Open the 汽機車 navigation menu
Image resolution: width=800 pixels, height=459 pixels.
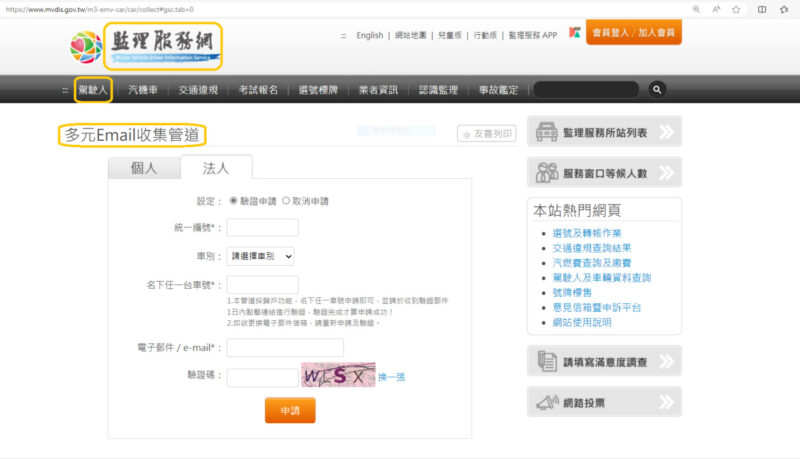pos(143,90)
